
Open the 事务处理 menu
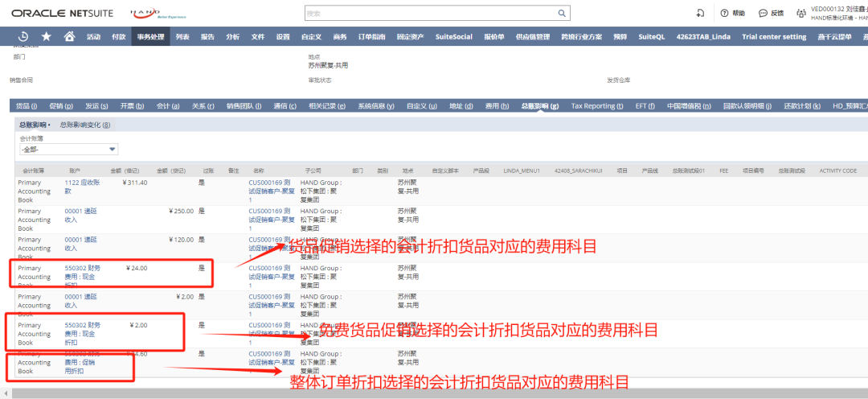pyautogui.click(x=150, y=36)
